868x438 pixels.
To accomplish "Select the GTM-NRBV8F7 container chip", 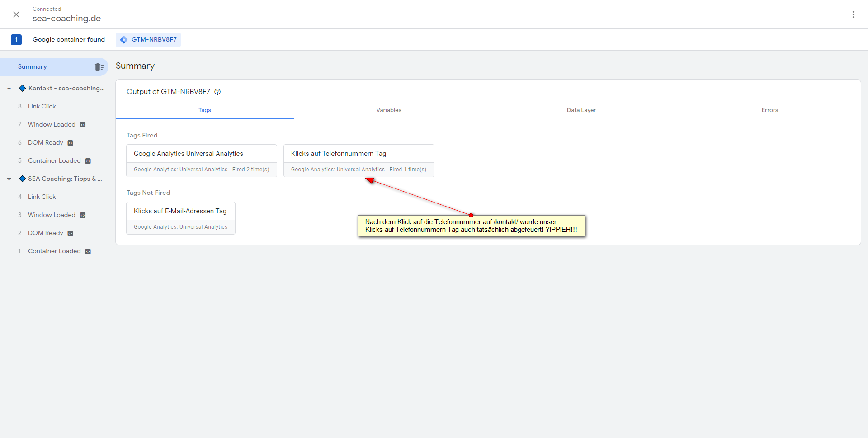I will pos(148,40).
